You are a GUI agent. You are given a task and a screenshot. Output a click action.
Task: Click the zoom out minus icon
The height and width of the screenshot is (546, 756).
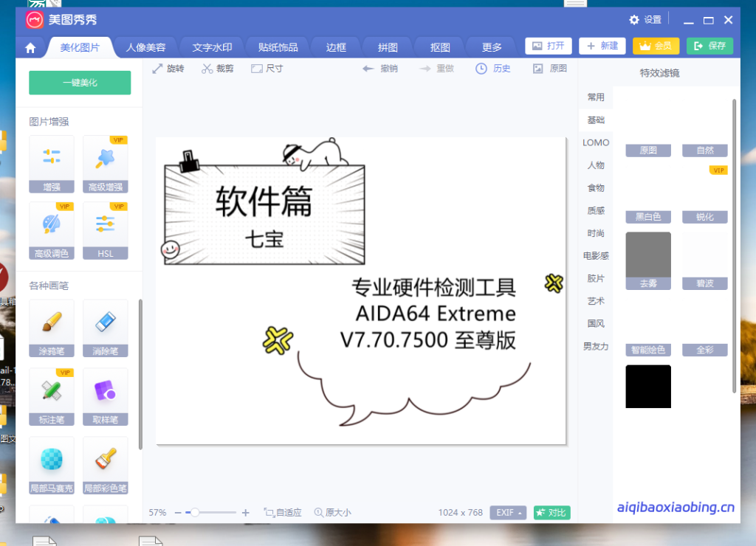[x=178, y=513]
